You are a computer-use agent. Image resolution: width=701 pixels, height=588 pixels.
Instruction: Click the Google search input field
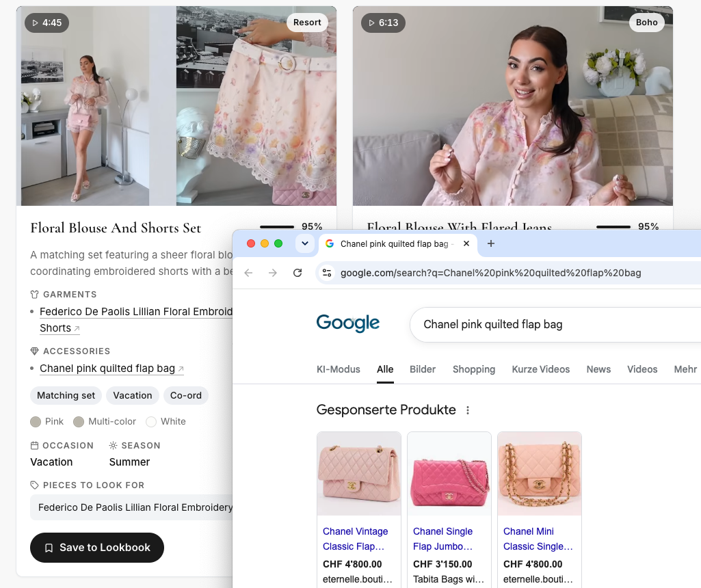[555, 325]
